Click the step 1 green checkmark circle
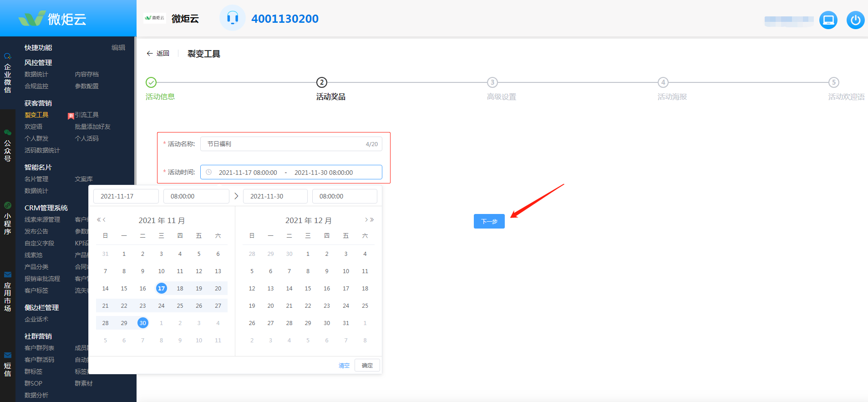This screenshot has width=868, height=402. (x=151, y=82)
